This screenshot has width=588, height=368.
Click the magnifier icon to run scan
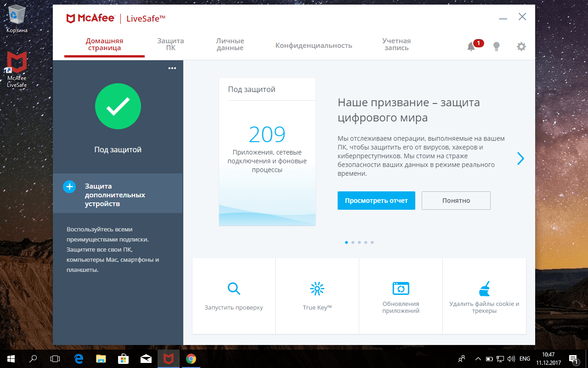(234, 288)
